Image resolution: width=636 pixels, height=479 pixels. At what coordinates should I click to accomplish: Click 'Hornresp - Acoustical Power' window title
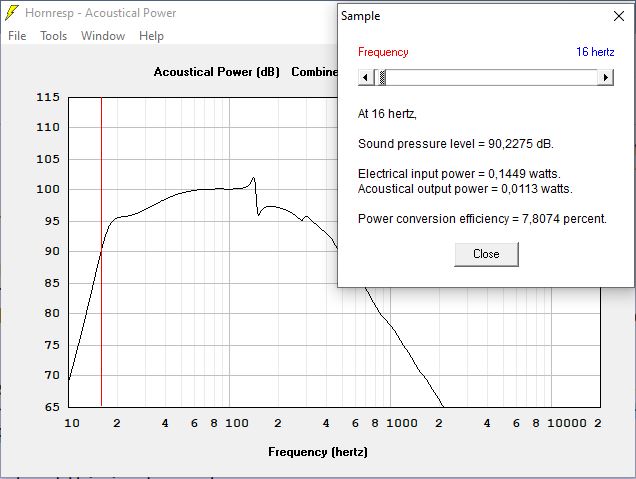(x=101, y=13)
